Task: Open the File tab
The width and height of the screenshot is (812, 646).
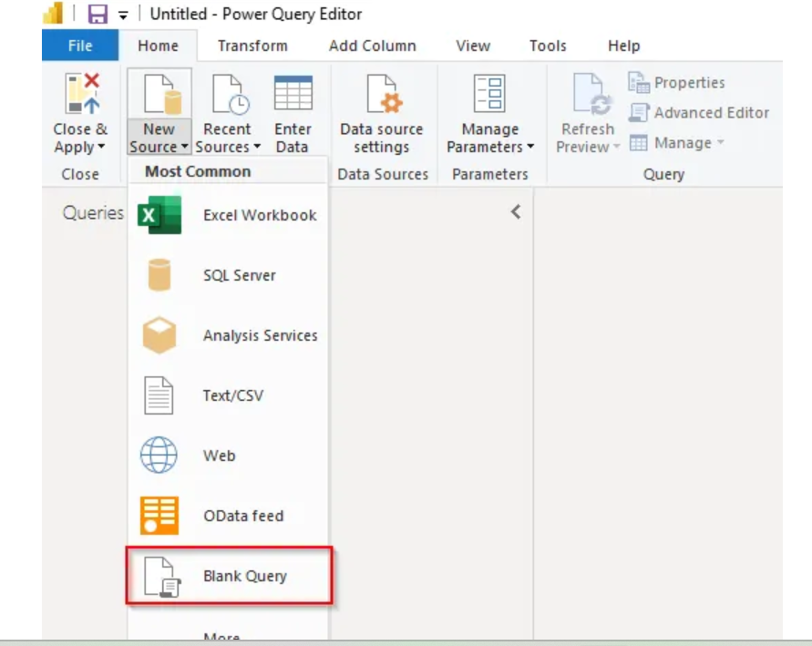Action: point(80,46)
